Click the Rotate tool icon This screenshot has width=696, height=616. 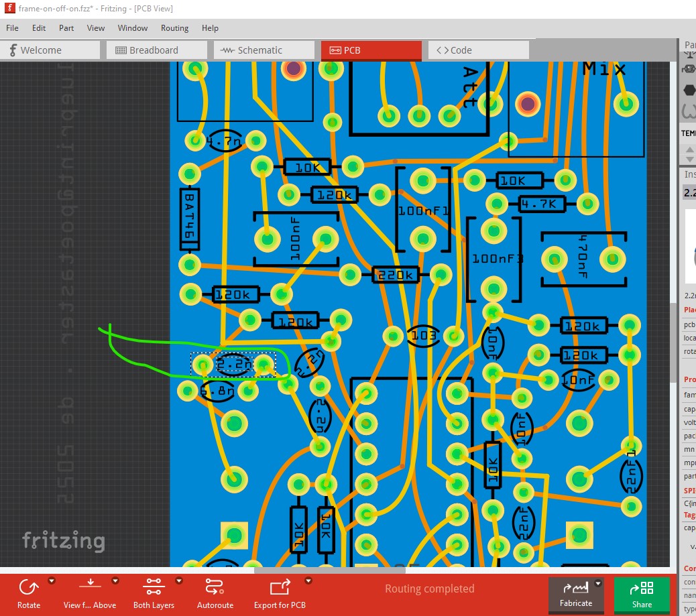click(28, 588)
